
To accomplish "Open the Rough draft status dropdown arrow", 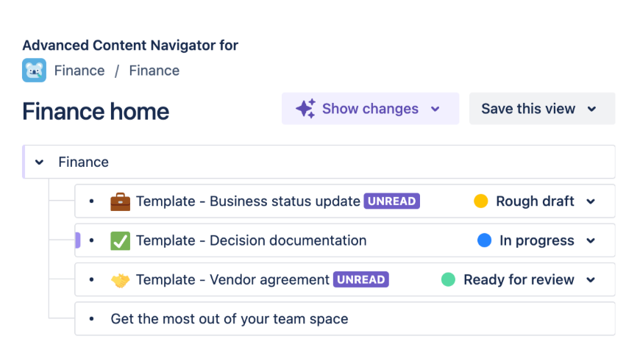I will [x=591, y=201].
